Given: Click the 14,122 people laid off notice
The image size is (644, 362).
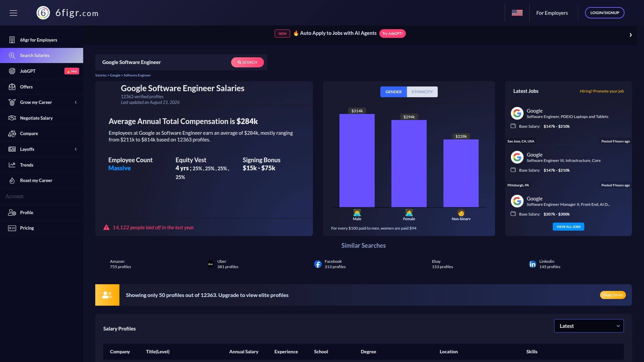Looking at the screenshot, I should coord(153,227).
